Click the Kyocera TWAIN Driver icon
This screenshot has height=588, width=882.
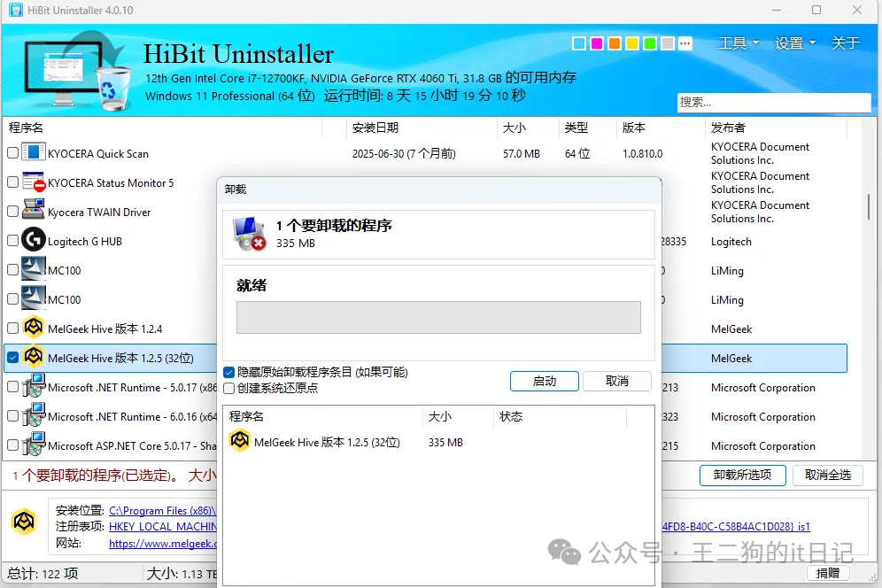click(33, 210)
